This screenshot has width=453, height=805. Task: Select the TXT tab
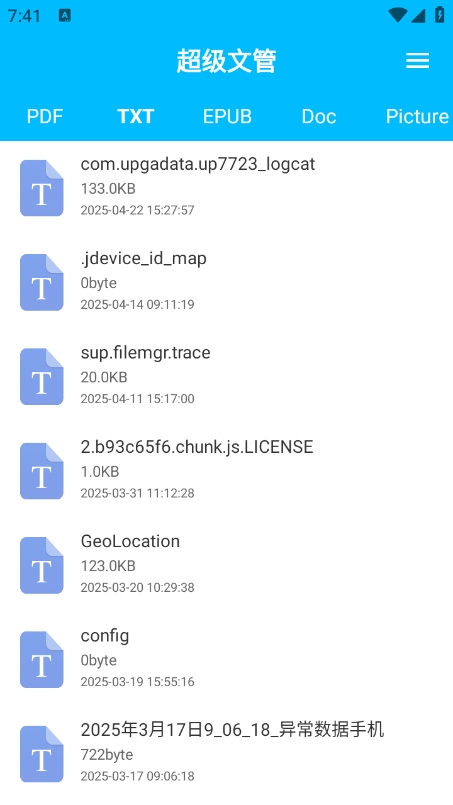pos(136,117)
